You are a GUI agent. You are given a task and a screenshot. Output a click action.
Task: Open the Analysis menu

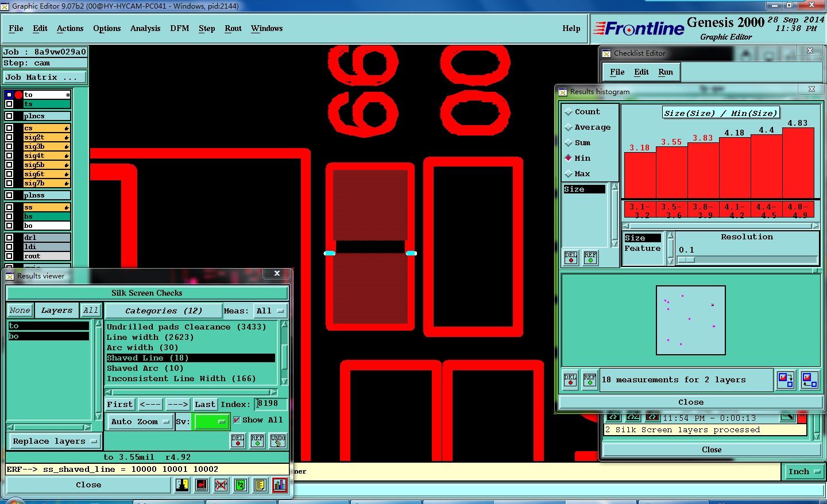145,28
